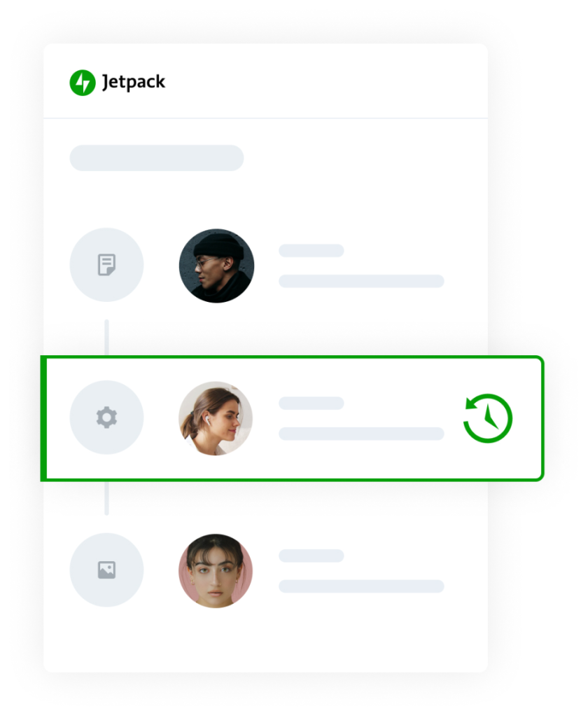Image resolution: width=588 pixels, height=716 pixels.
Task: Select the image media activity icon
Action: (106, 570)
